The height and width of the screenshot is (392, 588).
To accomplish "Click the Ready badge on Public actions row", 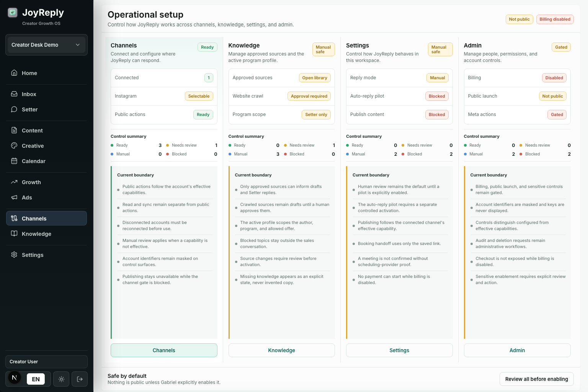I will pyautogui.click(x=203, y=114).
